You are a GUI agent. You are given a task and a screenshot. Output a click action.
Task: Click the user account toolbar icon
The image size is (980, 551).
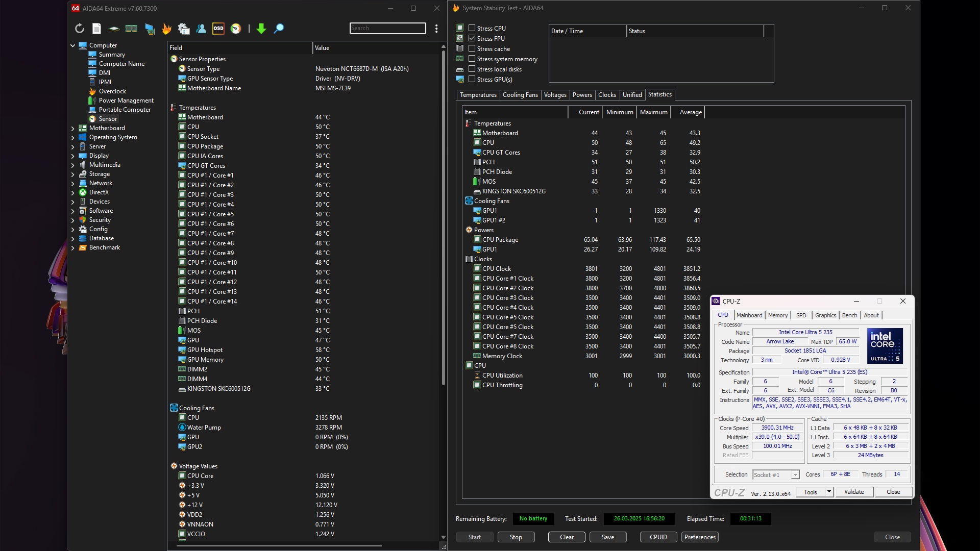201,29
